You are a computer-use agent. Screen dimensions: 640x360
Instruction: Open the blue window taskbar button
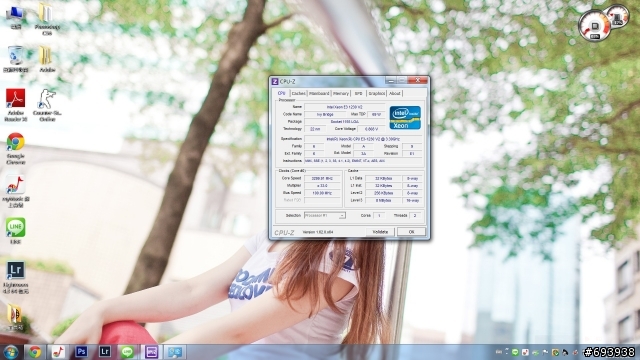175,352
